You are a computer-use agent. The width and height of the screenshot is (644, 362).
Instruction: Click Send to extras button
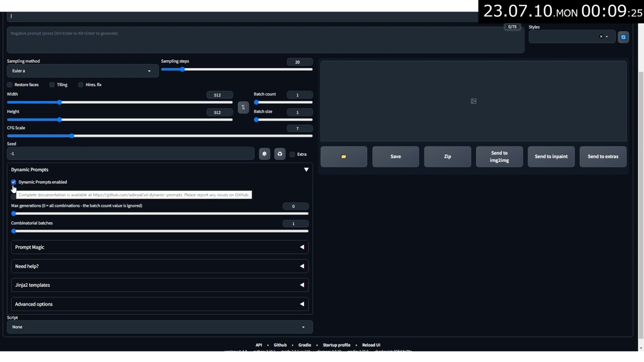(603, 156)
